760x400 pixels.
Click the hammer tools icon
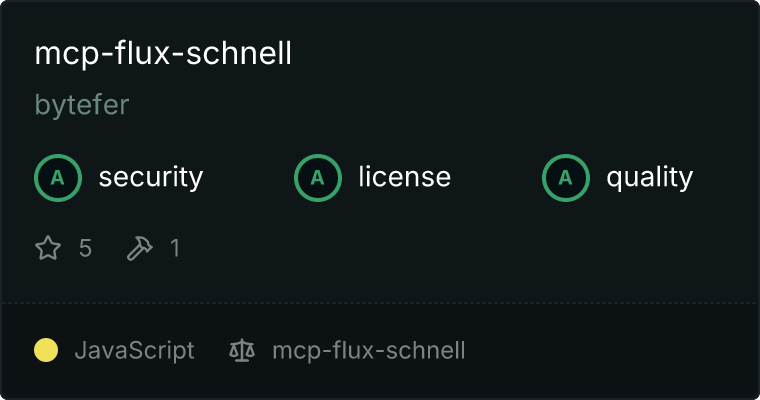(140, 248)
